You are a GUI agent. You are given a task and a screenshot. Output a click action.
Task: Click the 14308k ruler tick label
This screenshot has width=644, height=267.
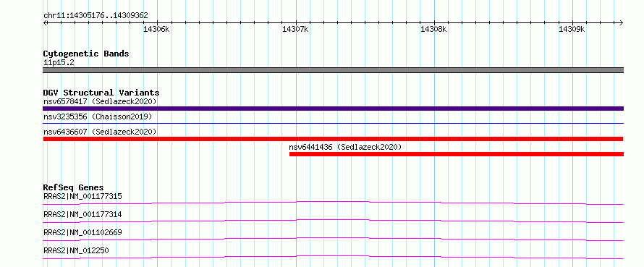(433, 29)
